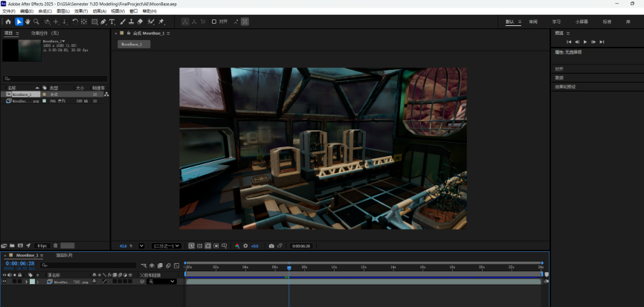Play the preview with the play button
Screen dimensions: 644x307
tap(585, 42)
